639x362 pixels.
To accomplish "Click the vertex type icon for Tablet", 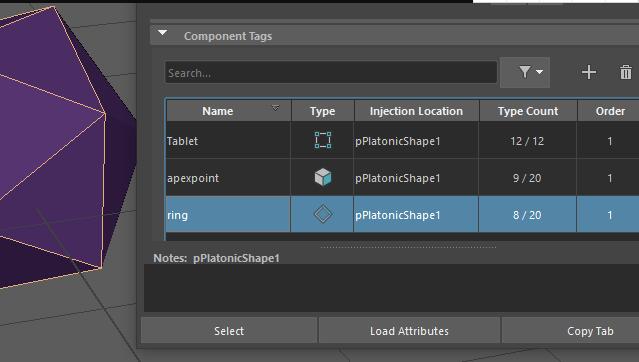I will coord(323,140).
